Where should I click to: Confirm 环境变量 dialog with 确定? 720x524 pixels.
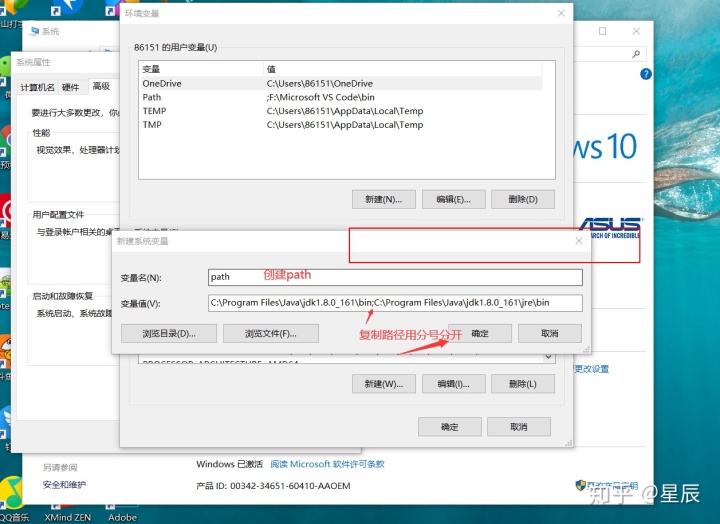click(450, 427)
